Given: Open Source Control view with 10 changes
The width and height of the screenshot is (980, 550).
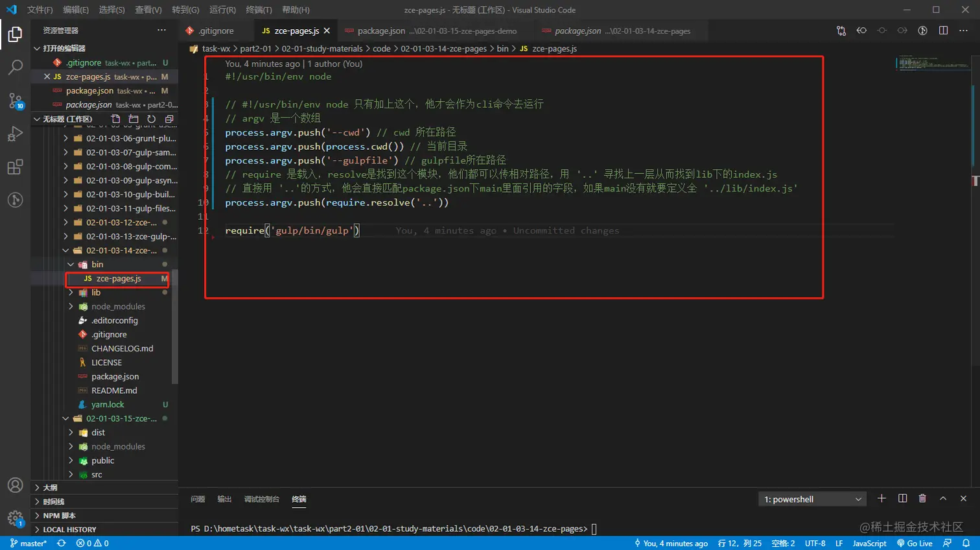Looking at the screenshot, I should coord(15,101).
